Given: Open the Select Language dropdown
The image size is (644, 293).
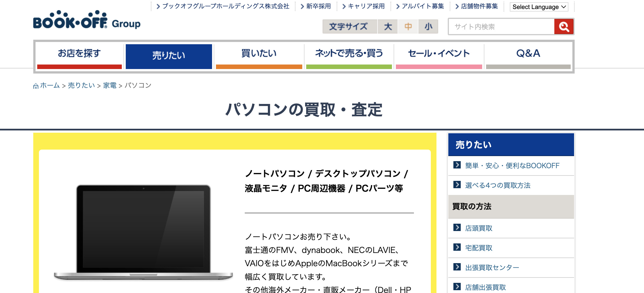Looking at the screenshot, I should point(539,7).
